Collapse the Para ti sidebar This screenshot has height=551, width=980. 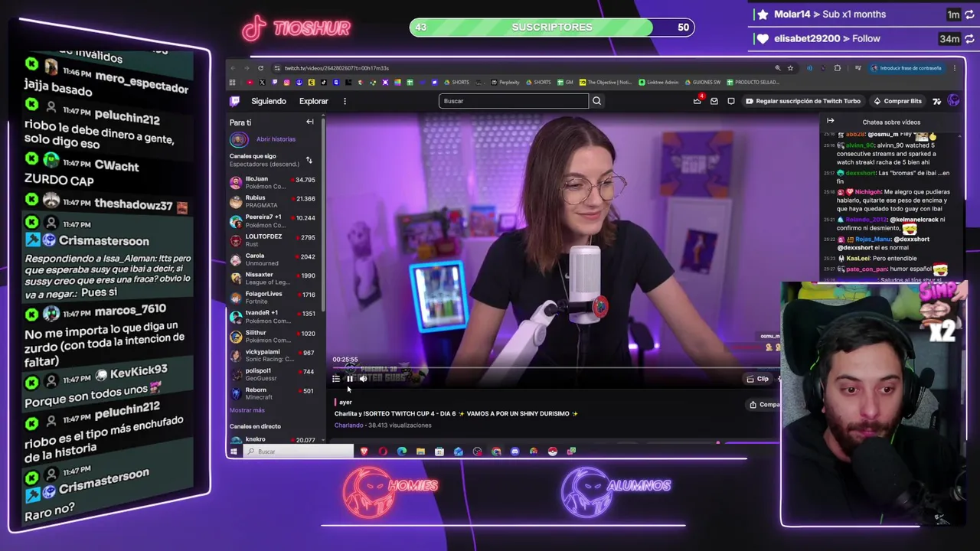tap(310, 122)
